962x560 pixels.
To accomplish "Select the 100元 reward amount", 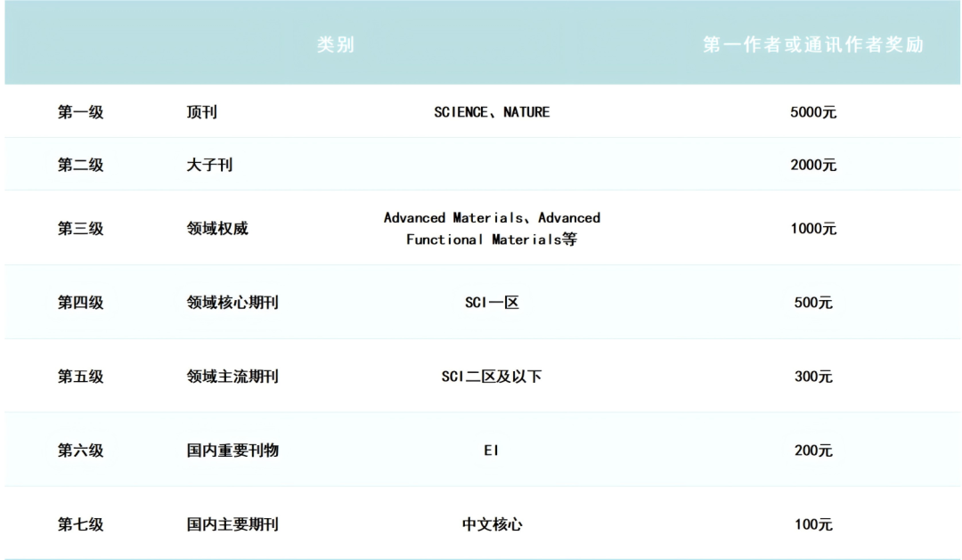I will 812,524.
